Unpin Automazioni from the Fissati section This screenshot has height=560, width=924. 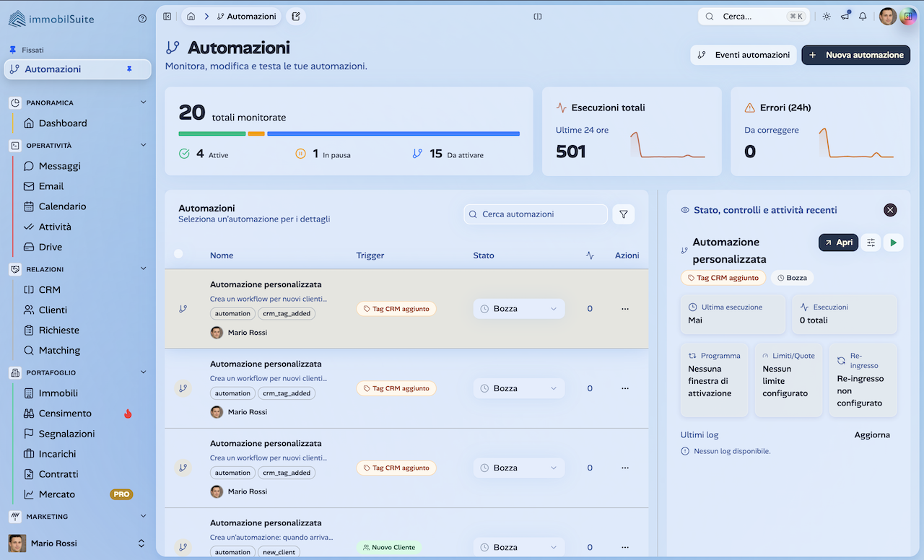click(131, 69)
